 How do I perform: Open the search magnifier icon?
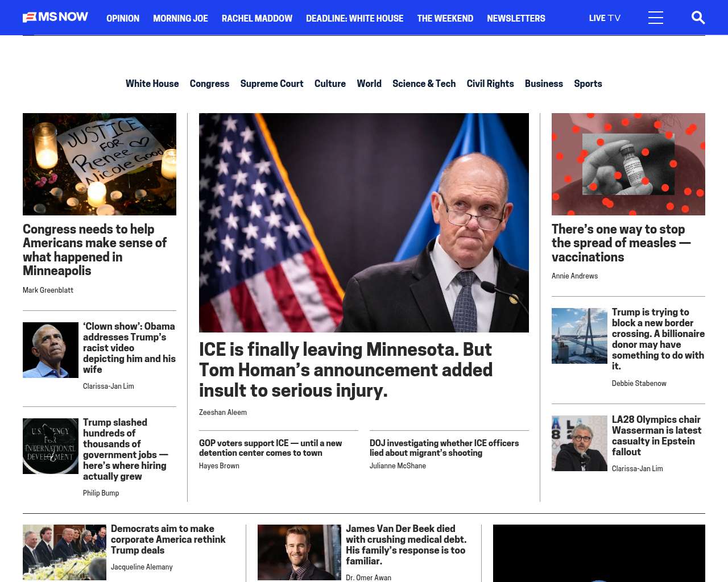[698, 18]
